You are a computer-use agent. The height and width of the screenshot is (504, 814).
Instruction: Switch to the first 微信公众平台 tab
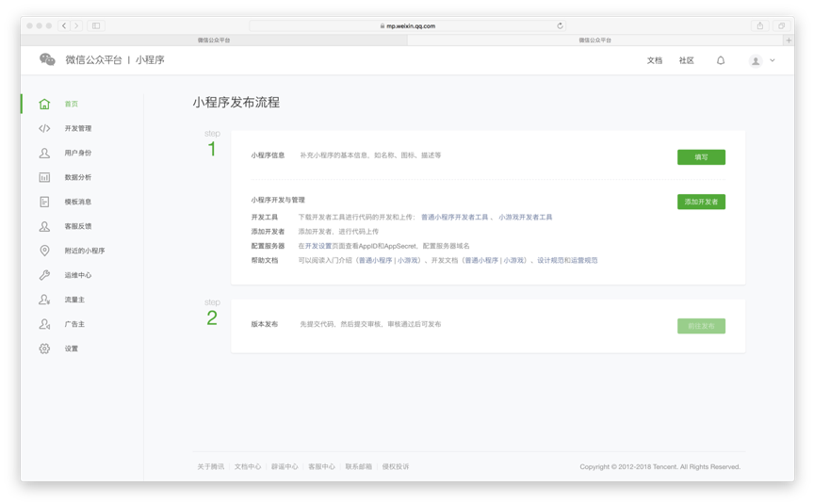[214, 40]
